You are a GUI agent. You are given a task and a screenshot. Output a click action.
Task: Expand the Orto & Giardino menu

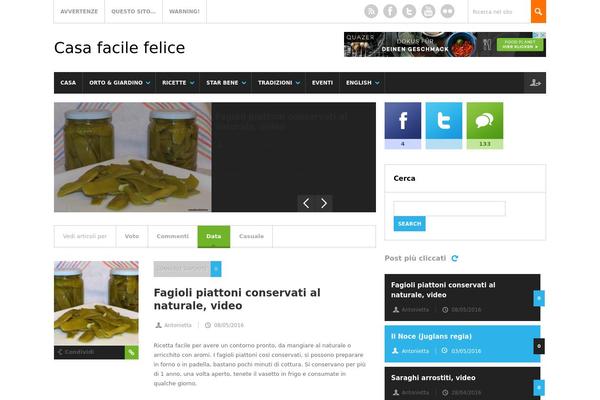[119, 83]
